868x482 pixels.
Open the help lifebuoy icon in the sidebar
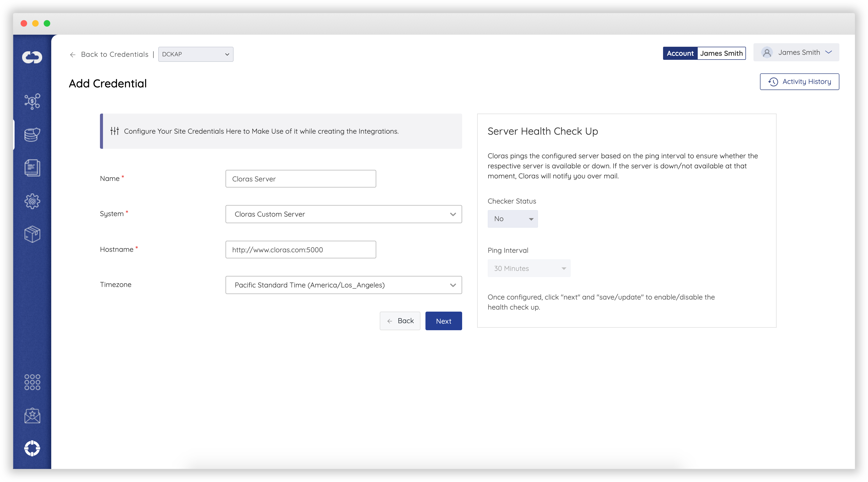tap(32, 448)
